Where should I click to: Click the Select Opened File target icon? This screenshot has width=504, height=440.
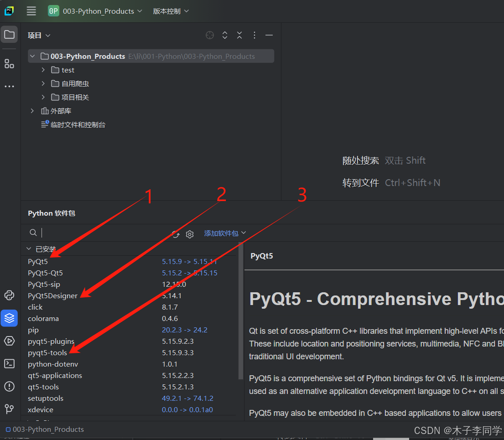[209, 35]
